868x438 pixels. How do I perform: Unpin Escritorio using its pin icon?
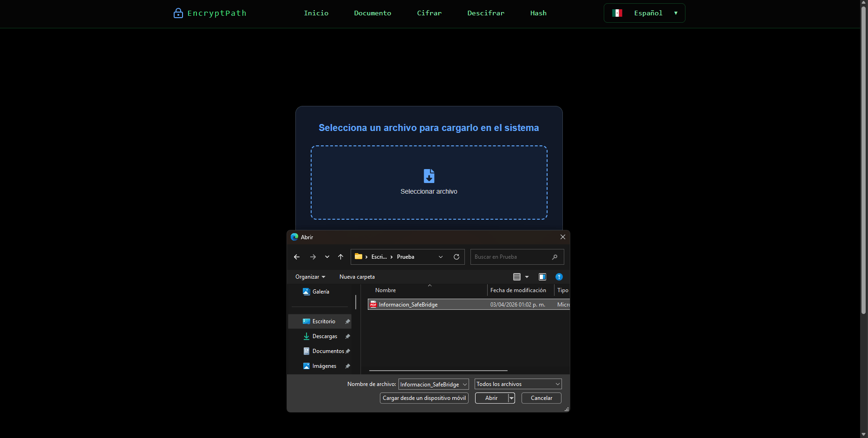tap(347, 321)
